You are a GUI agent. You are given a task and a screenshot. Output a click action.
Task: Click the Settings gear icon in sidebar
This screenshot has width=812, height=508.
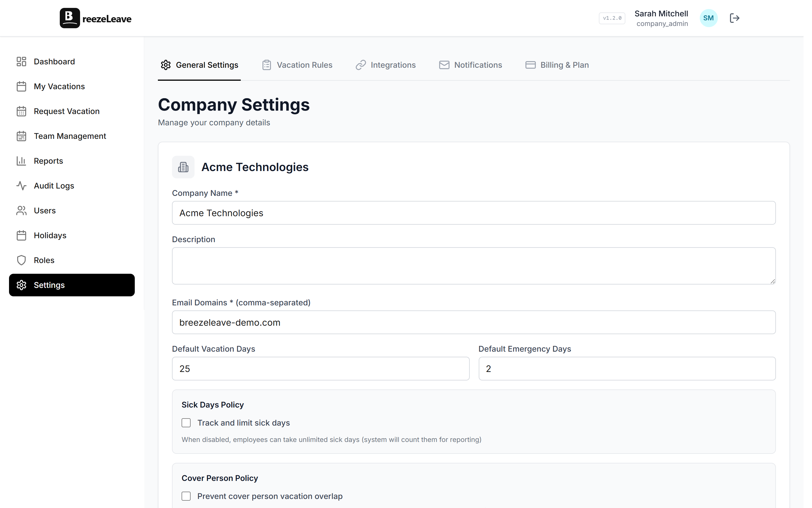[21, 285]
